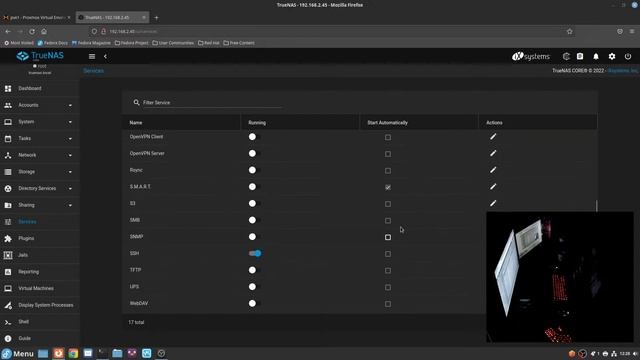Viewport: 640px width, 360px height.
Task: Open the settings gear in top bar
Action: [612, 56]
